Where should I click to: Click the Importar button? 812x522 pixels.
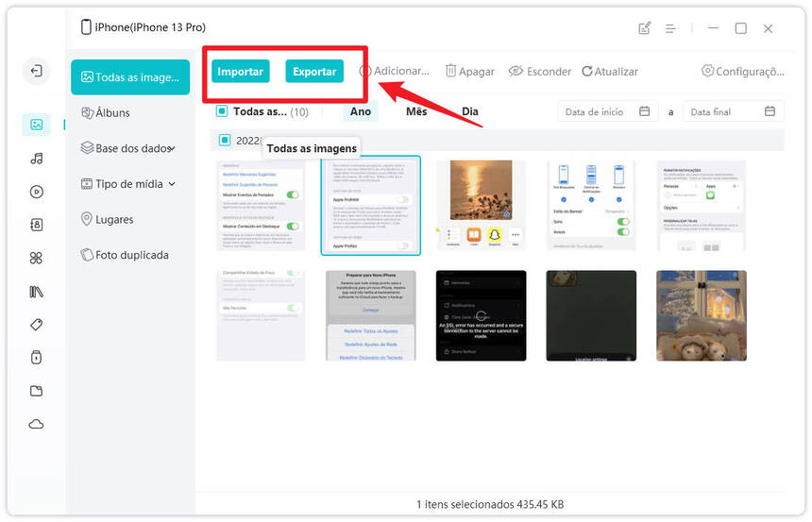(x=240, y=72)
